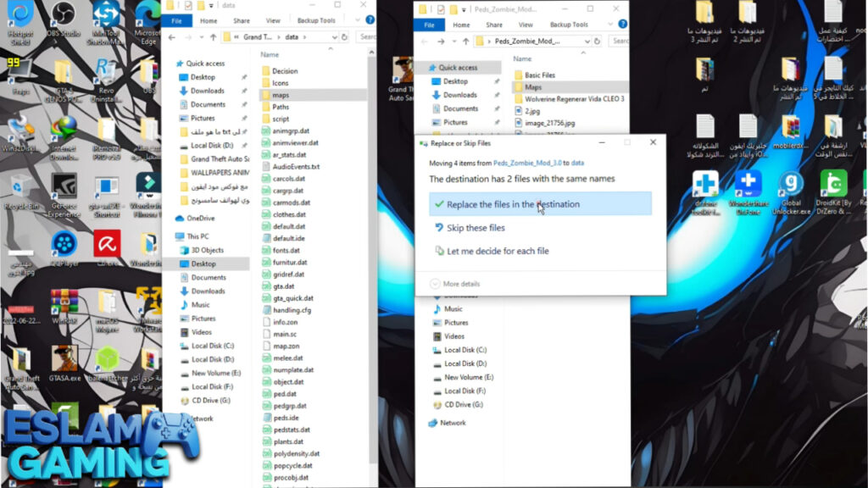
Task: Open the View tab in data window
Action: (x=273, y=20)
